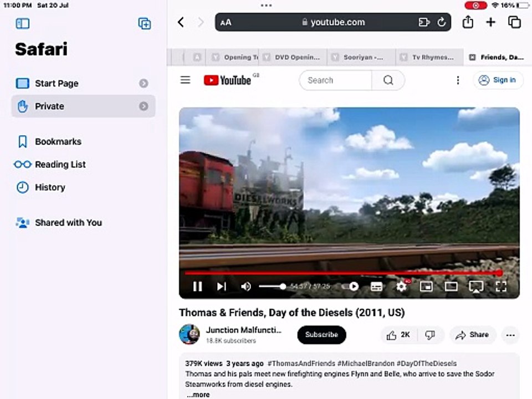
Task: Reload the youtube.com page
Action: 442,22
